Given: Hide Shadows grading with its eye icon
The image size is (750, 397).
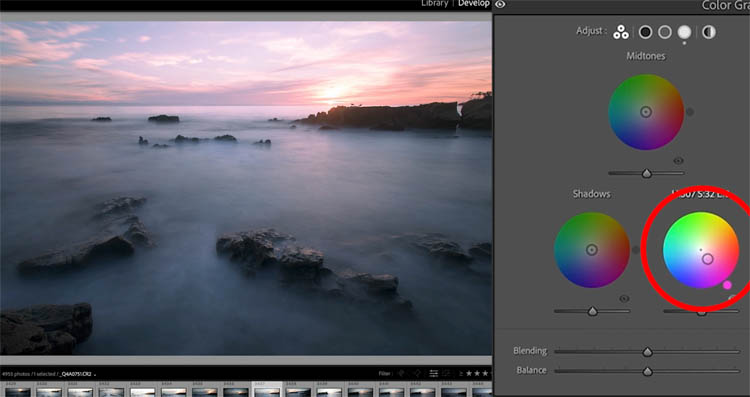Looking at the screenshot, I should [624, 299].
